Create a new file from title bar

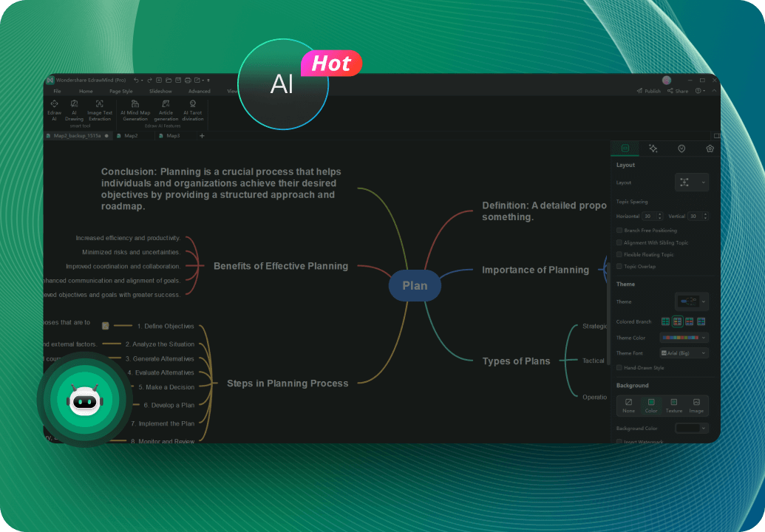pyautogui.click(x=159, y=80)
